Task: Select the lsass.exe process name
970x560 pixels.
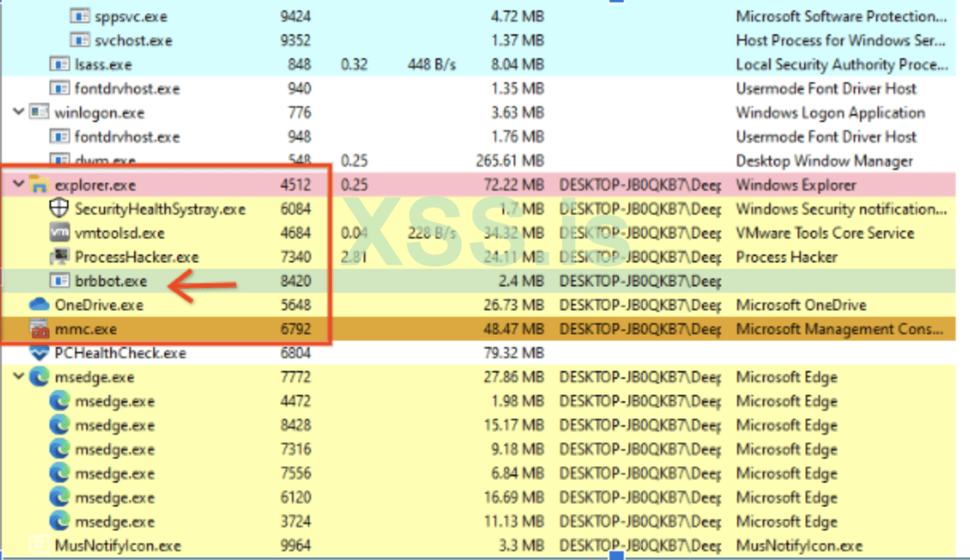Action: [x=103, y=64]
